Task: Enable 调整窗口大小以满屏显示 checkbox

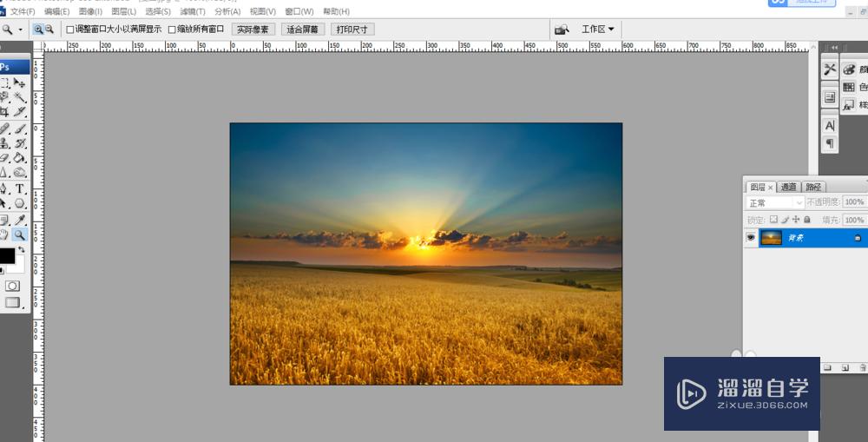Action: [x=70, y=30]
